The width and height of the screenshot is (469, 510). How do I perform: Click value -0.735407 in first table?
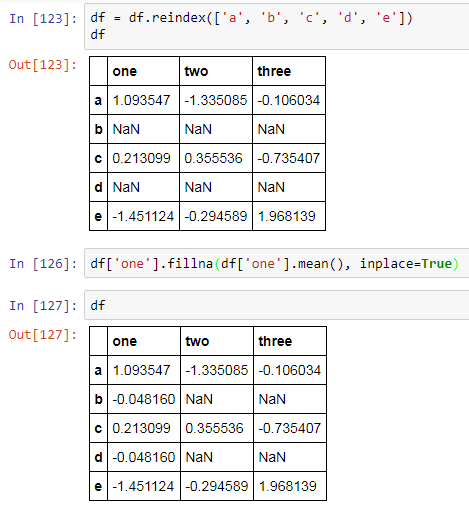click(289, 158)
